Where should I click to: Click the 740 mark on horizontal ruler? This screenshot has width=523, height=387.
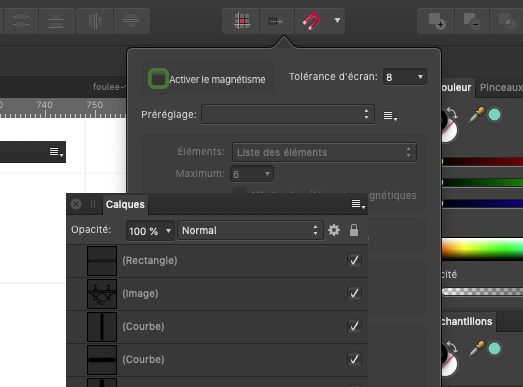(45, 105)
